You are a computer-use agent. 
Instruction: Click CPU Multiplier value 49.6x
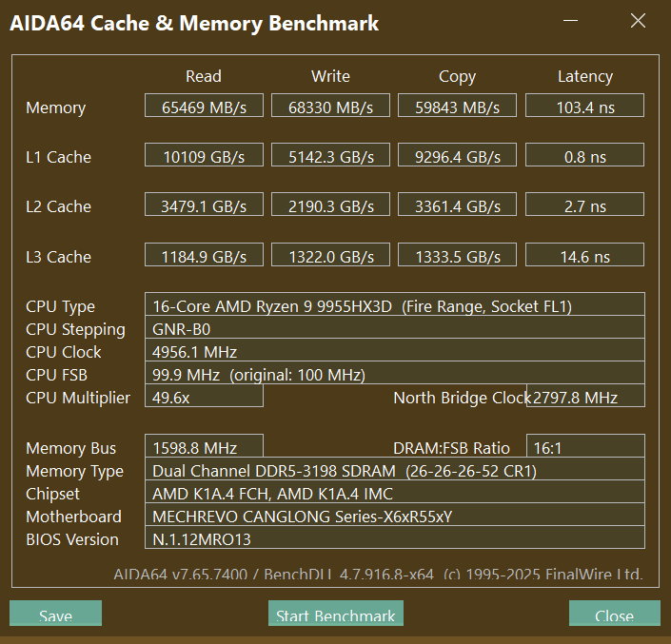pos(204,396)
